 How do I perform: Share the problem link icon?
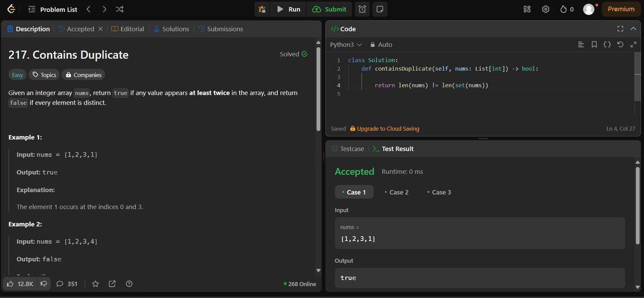(x=112, y=284)
